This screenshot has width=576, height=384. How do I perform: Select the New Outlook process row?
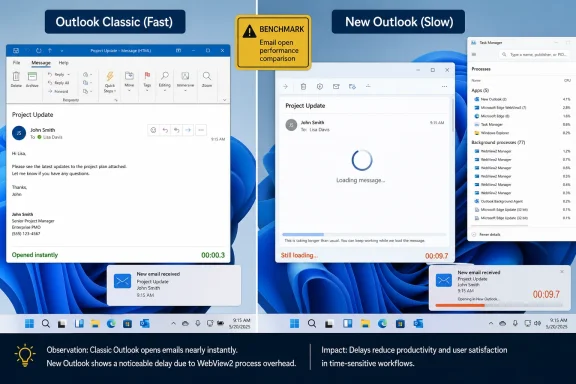522,99
